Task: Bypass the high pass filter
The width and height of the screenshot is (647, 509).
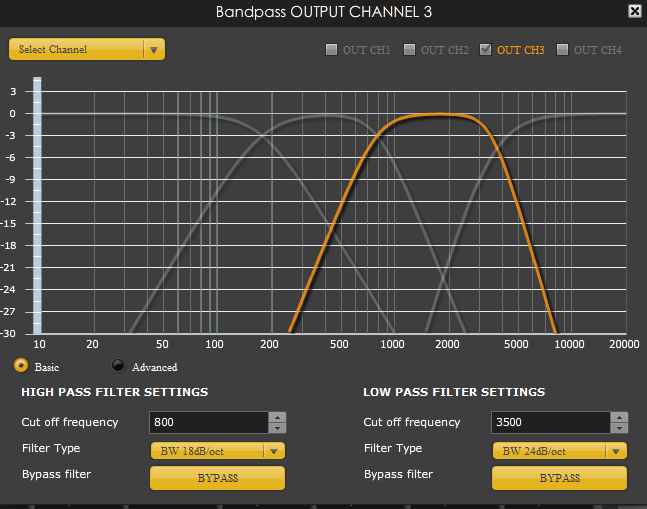Action: [217, 478]
